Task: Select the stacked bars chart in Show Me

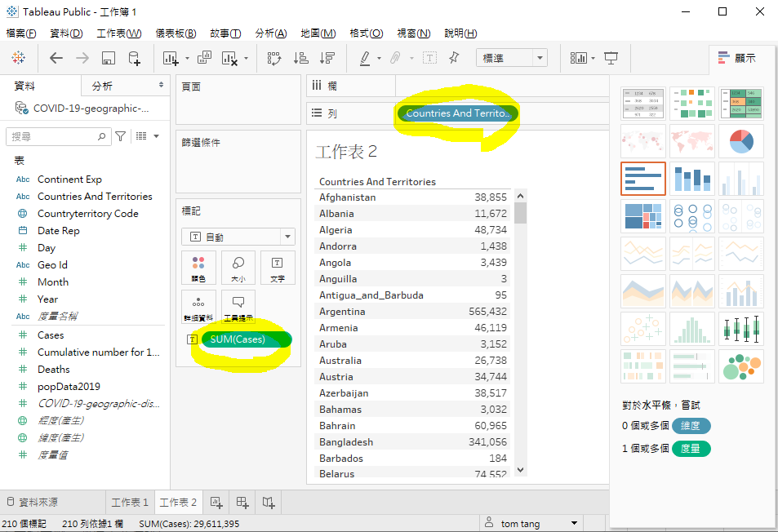Action: point(692,179)
